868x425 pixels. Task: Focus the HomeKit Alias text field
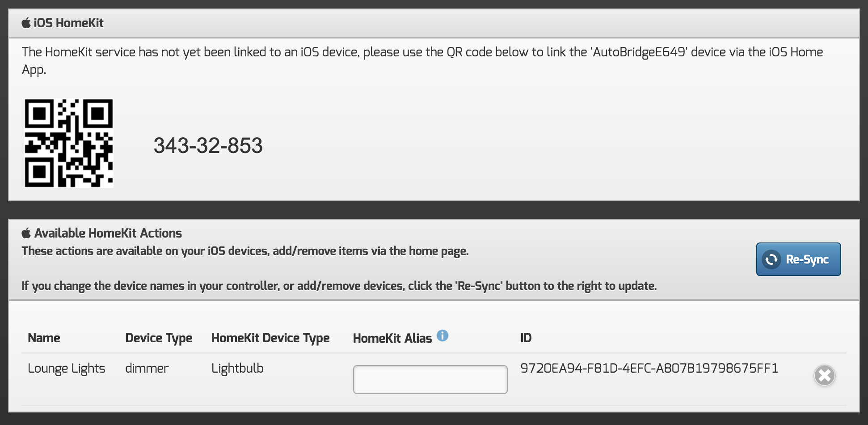pos(430,379)
